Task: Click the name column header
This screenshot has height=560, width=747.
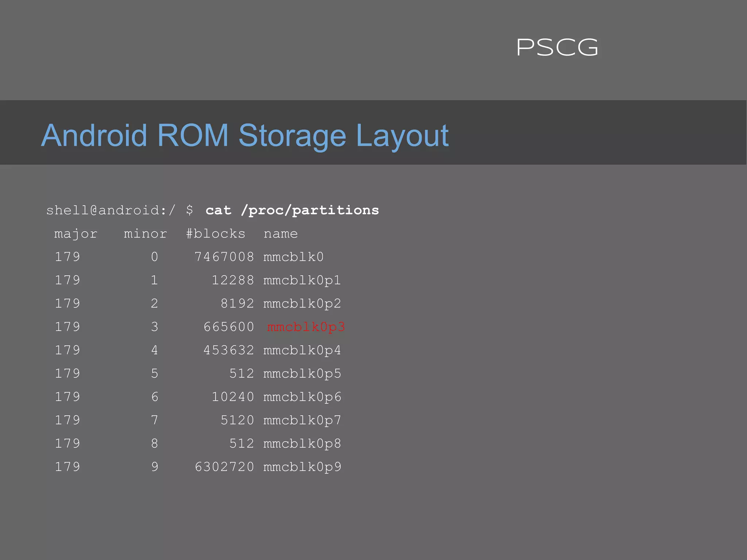Action: 281,234
